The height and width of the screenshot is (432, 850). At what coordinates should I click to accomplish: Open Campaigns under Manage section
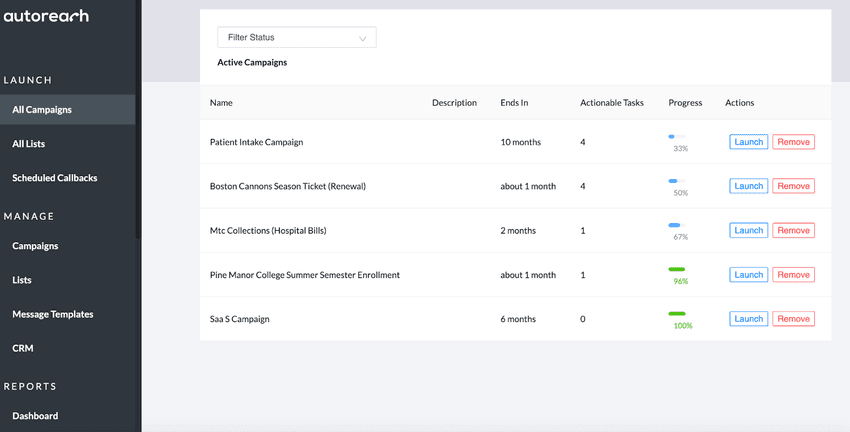pyautogui.click(x=35, y=246)
